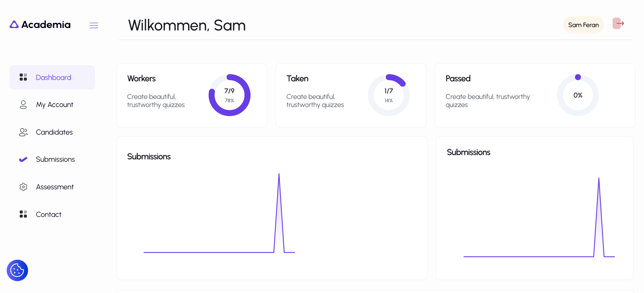Open the Dashboard menu item
This screenshot has height=293, width=644.
[53, 77]
